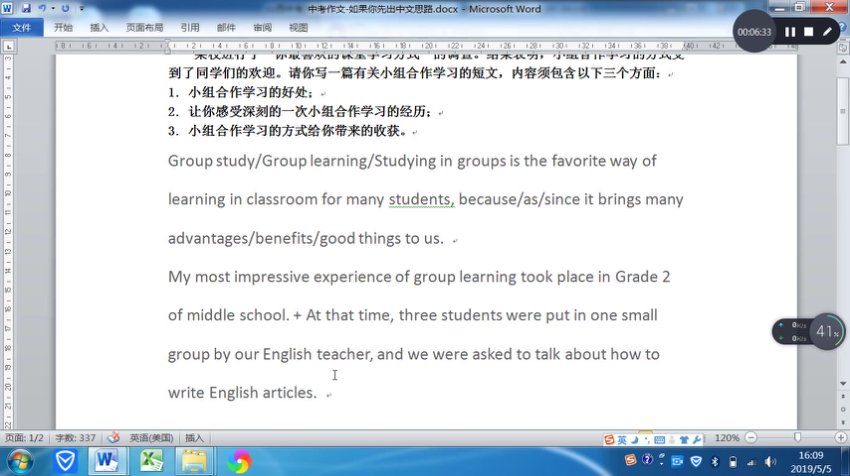Click the proofing error icon in status bar
This screenshot has height=476, width=850.
(x=113, y=438)
